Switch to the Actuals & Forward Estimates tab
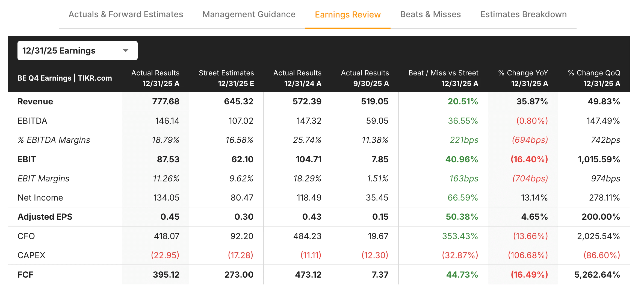Image resolution: width=644 pixels, height=294 pixels. 126,14
